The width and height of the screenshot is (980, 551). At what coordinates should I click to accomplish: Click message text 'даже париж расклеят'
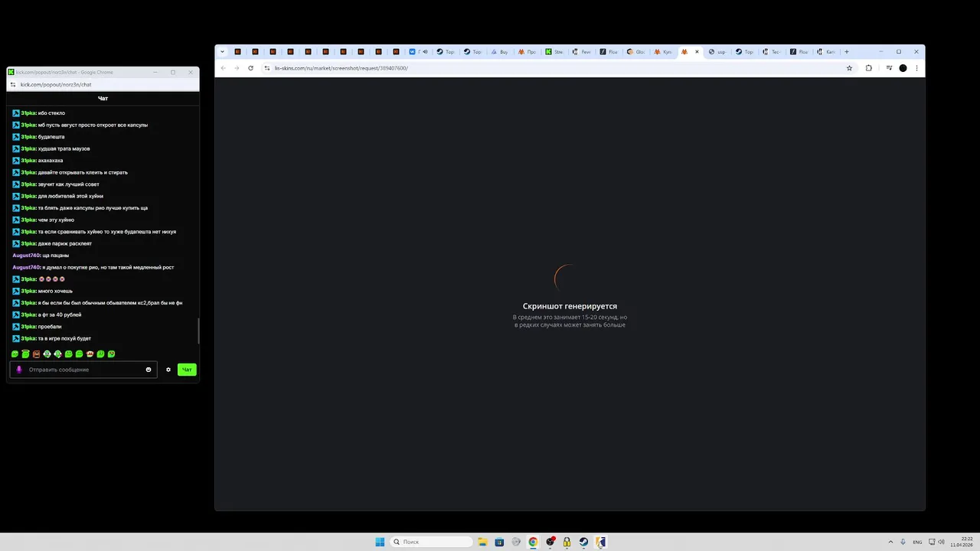click(64, 243)
